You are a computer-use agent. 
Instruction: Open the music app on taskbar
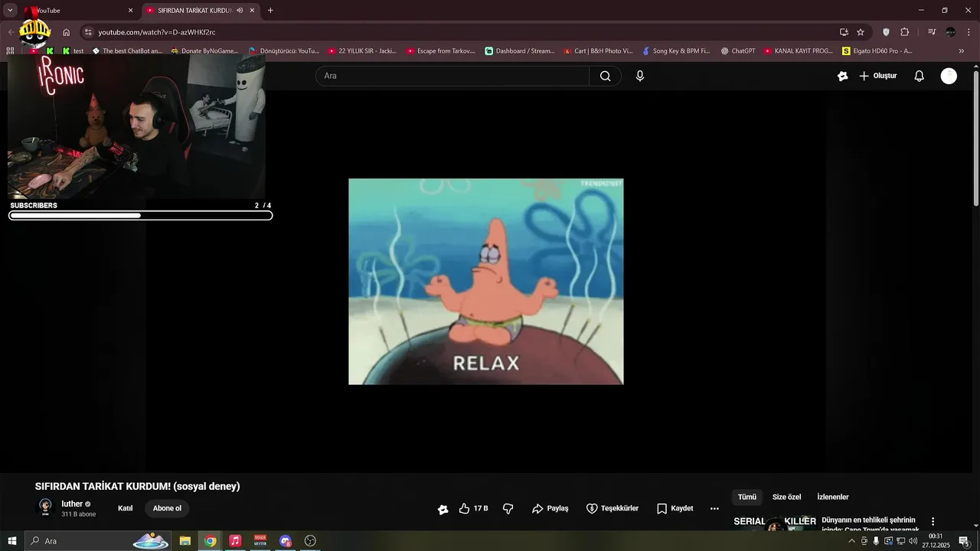pyautogui.click(x=235, y=541)
